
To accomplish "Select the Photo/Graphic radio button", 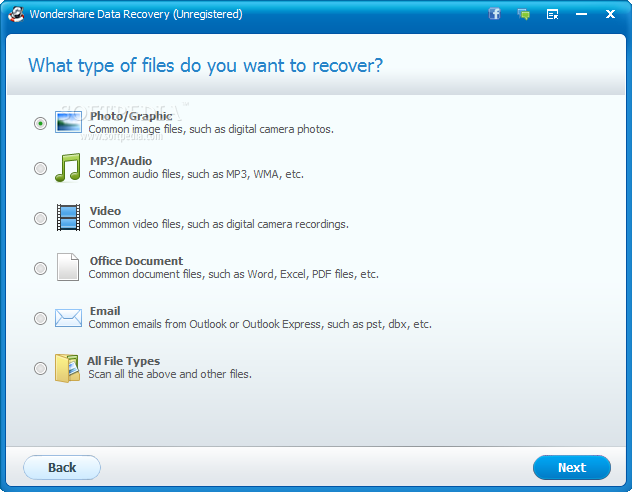I will point(40,123).
